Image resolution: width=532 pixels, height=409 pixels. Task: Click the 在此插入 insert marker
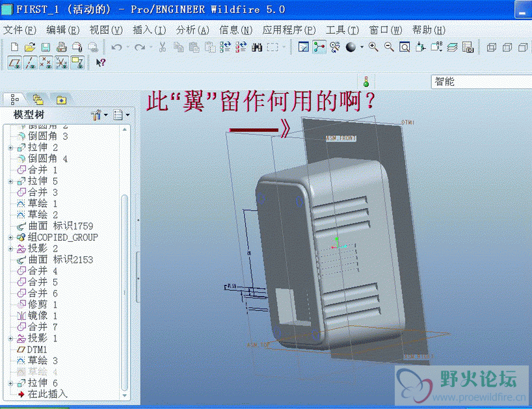point(43,394)
